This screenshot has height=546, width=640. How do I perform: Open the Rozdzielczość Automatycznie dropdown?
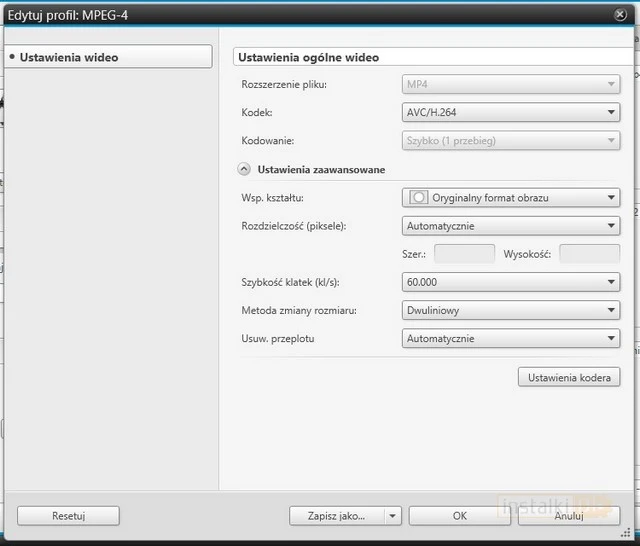(510, 226)
